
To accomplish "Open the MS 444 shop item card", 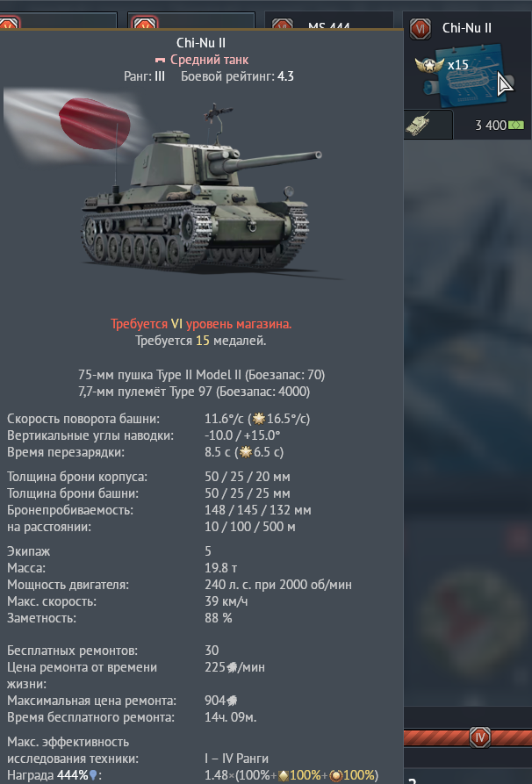I will (x=328, y=21).
